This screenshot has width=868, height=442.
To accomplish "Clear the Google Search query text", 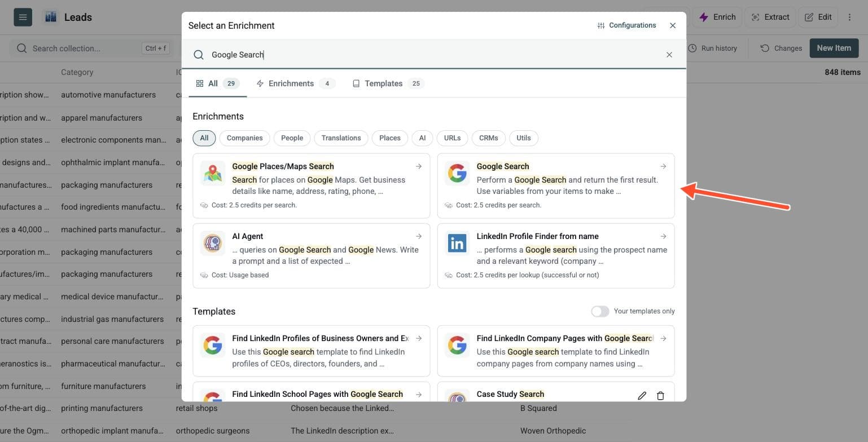I will [x=669, y=55].
